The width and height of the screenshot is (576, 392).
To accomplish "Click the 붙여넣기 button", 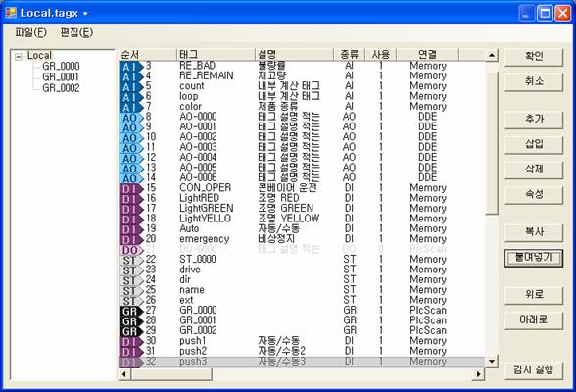I will (533, 258).
